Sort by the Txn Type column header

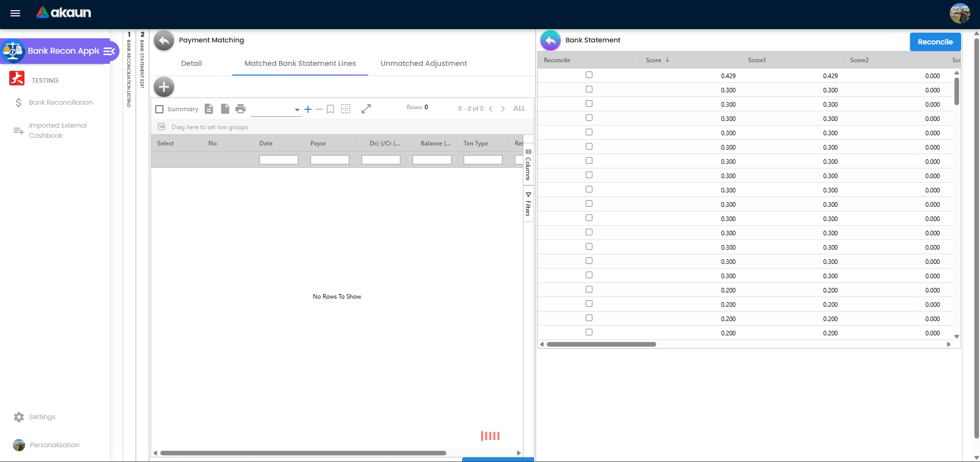476,143
